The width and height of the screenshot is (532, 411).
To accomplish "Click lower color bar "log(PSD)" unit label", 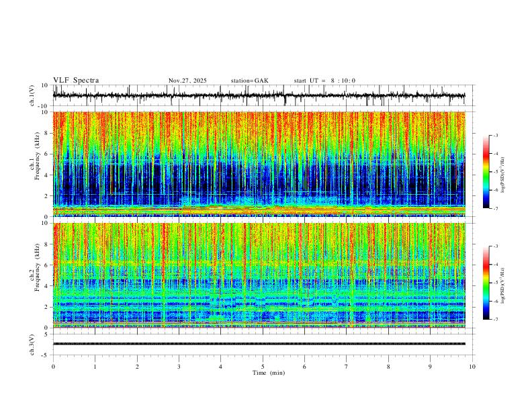I will [503, 285].
